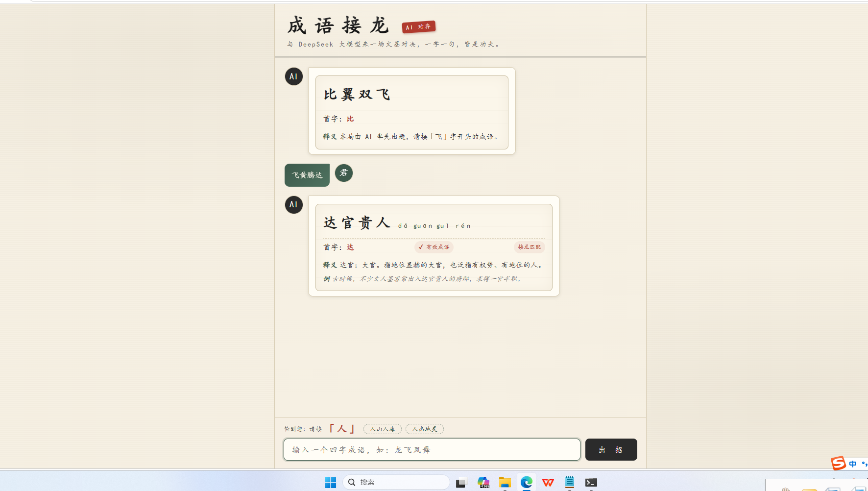Click the 君 user avatar
The image size is (868, 491).
click(344, 173)
